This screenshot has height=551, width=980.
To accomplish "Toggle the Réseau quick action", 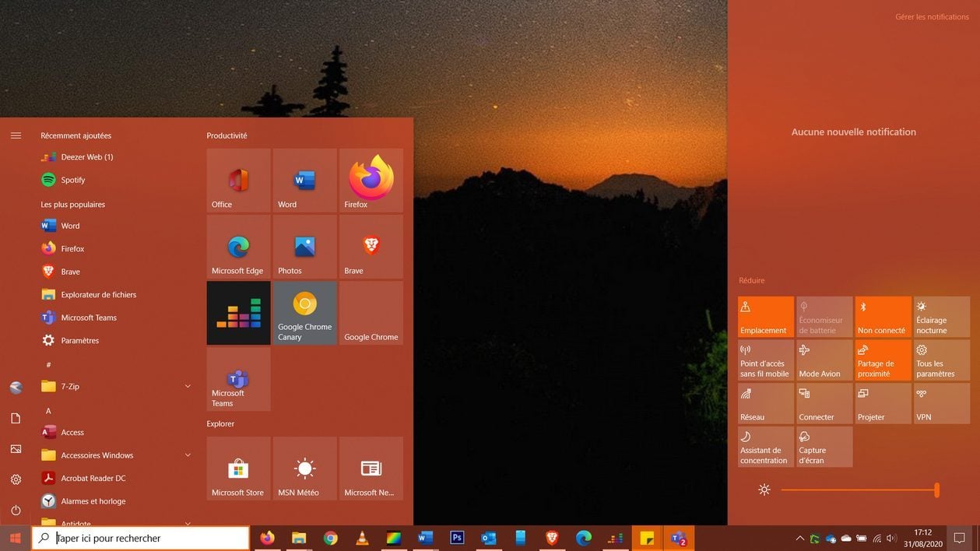I will click(766, 403).
